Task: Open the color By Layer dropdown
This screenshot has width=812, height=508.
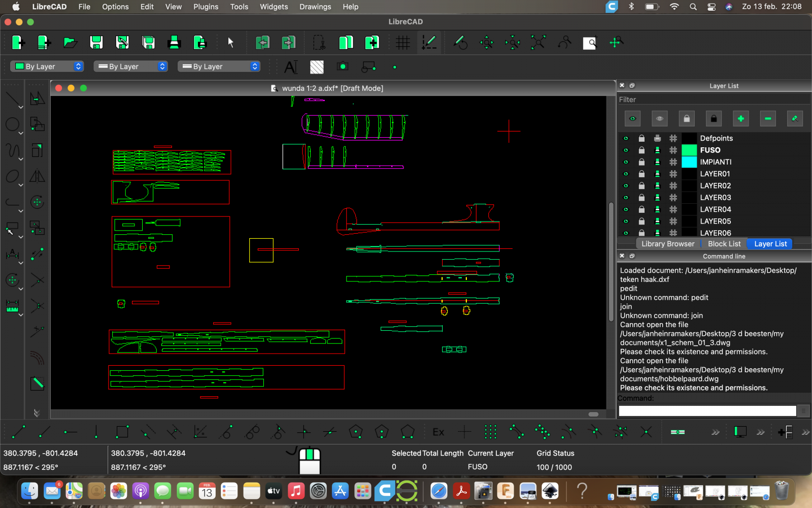Action: click(47, 67)
